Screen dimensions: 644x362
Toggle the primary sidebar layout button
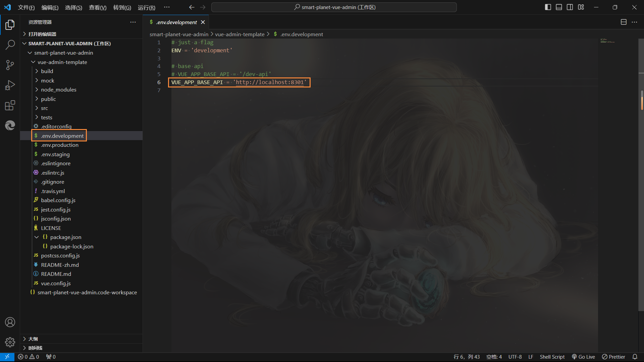pyautogui.click(x=548, y=7)
